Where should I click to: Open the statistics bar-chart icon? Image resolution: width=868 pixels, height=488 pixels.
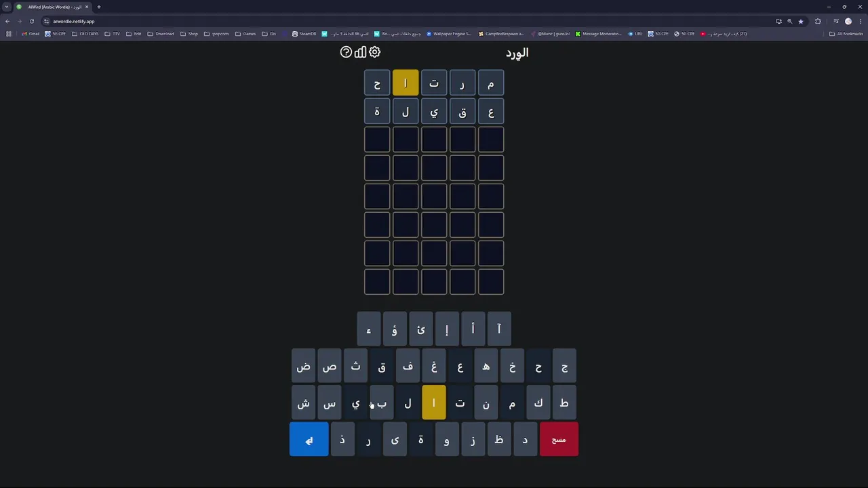click(360, 52)
